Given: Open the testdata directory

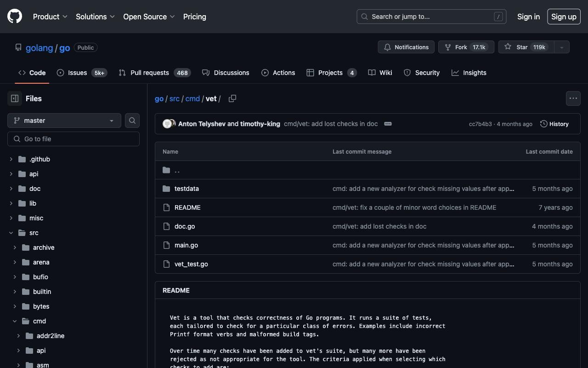Looking at the screenshot, I should [x=187, y=189].
